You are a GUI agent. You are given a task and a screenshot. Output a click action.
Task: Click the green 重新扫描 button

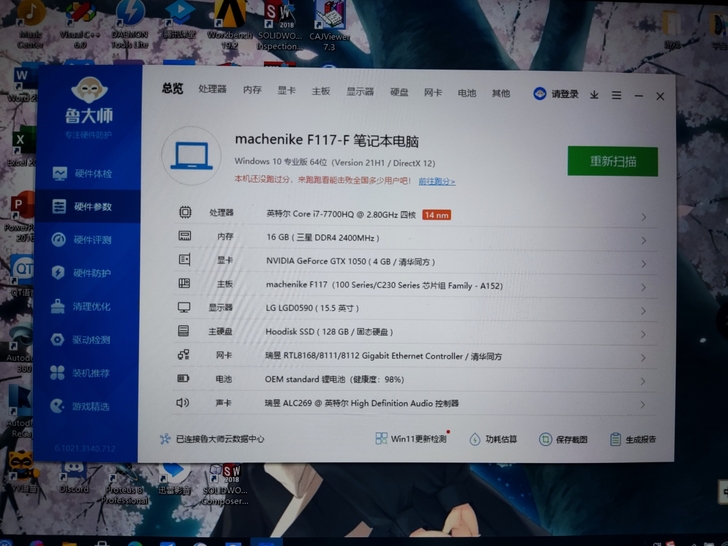pyautogui.click(x=613, y=161)
